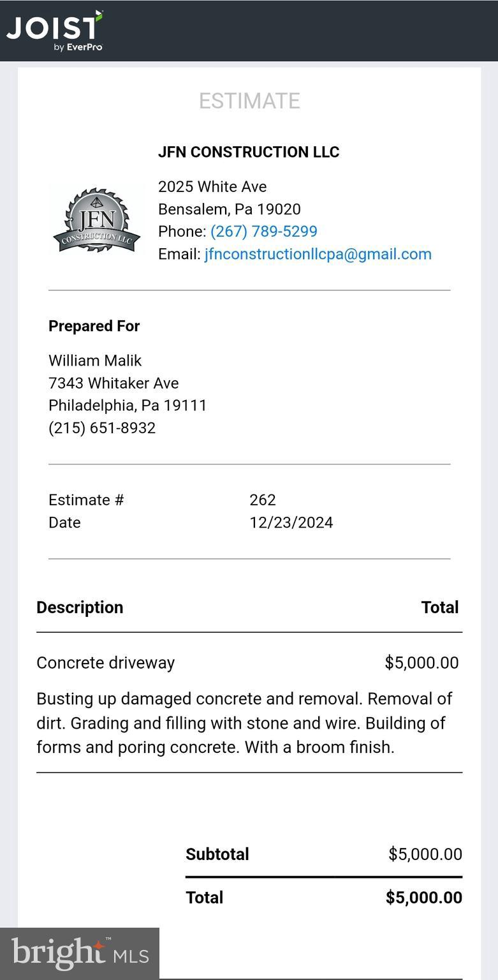Select the customer name William Malik
Image resolution: width=498 pixels, height=980 pixels.
click(95, 360)
